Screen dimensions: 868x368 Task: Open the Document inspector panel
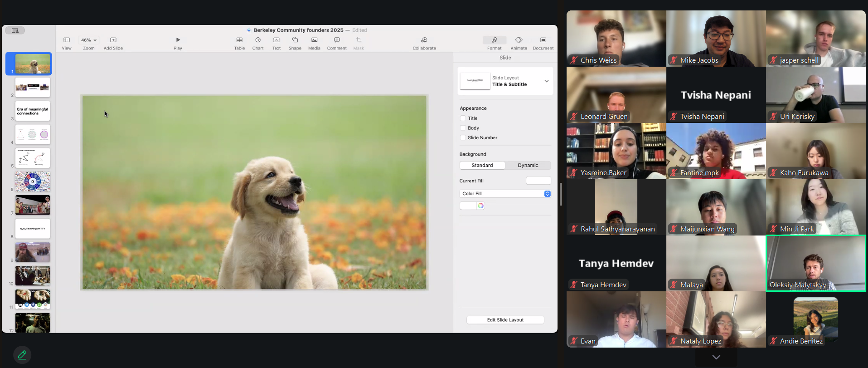click(543, 40)
